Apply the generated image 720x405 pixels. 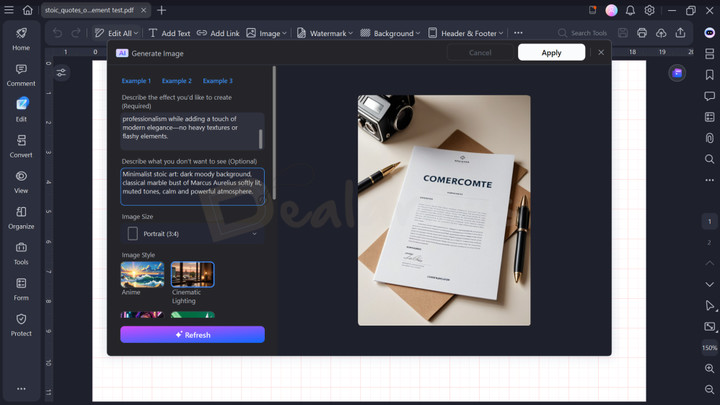tap(551, 52)
